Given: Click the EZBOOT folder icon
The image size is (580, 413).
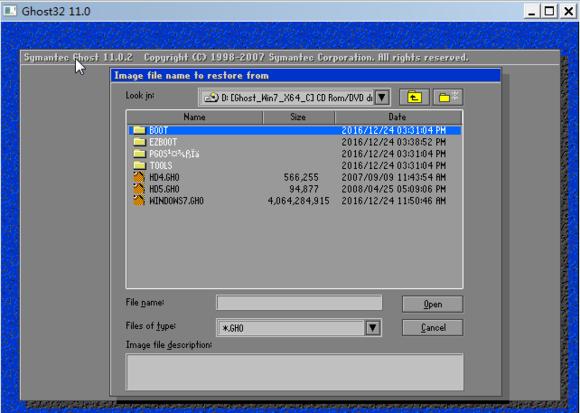Looking at the screenshot, I should 139,142.
